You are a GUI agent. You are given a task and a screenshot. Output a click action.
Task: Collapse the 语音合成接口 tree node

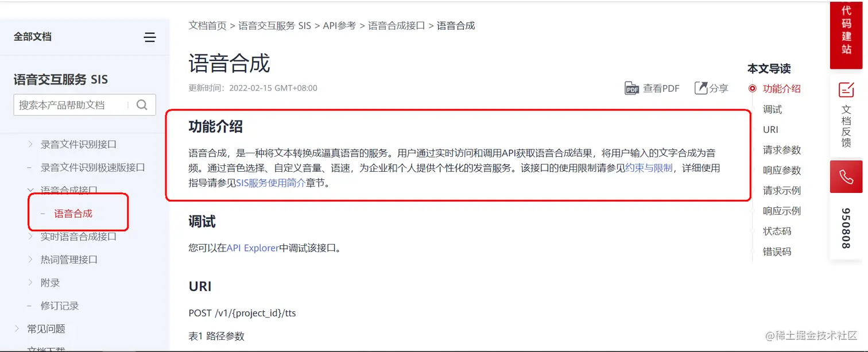click(30, 189)
